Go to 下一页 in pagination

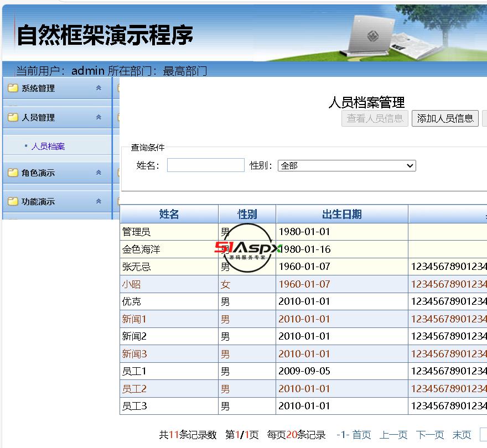(x=430, y=435)
